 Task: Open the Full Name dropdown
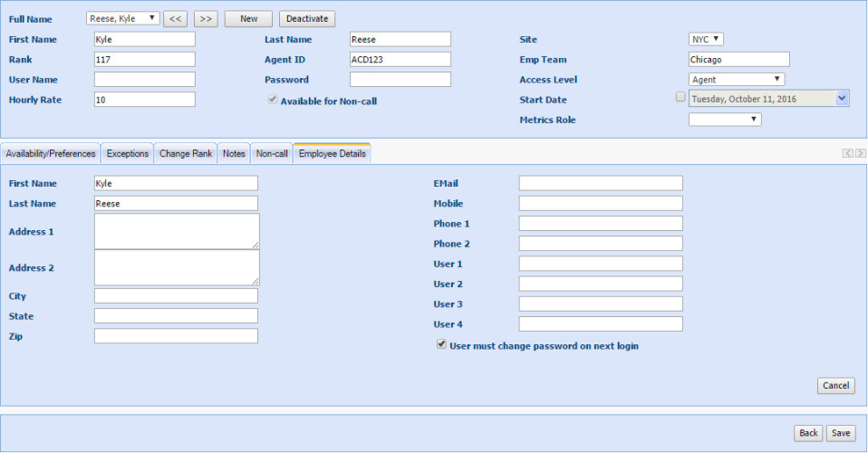click(x=123, y=18)
